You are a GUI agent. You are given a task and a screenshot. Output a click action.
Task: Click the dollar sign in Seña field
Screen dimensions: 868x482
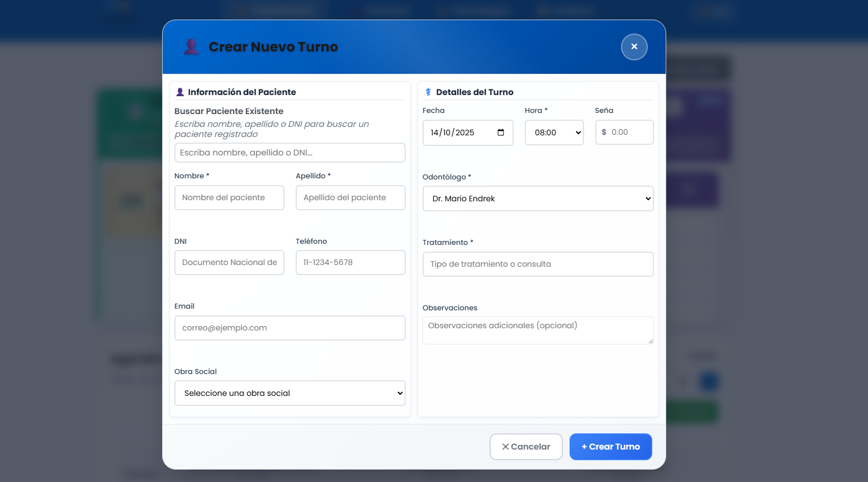604,133
